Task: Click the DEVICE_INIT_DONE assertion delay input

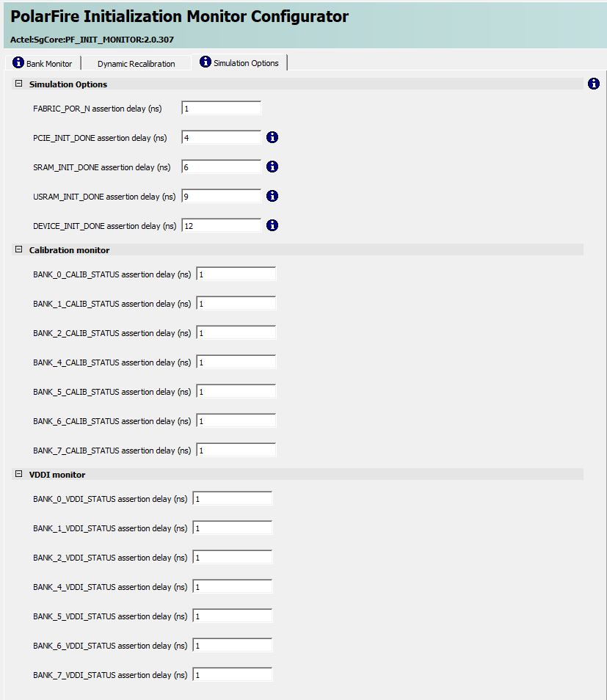Action: coord(221,226)
